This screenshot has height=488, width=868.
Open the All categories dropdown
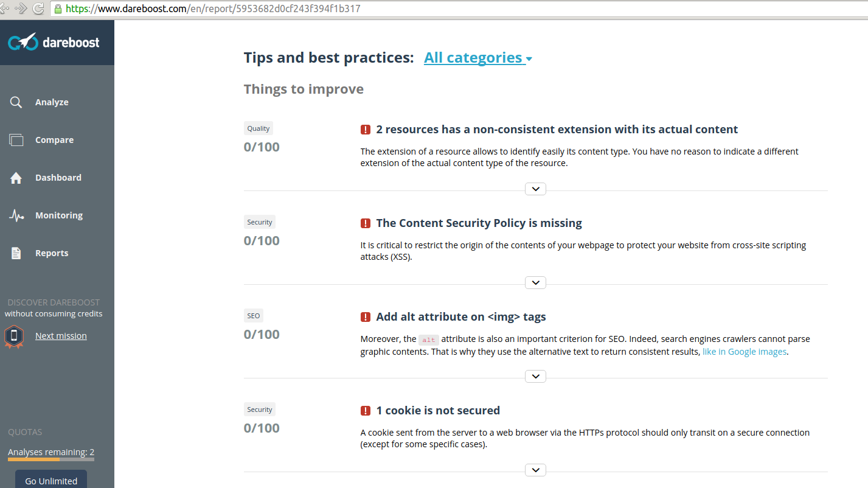(478, 58)
